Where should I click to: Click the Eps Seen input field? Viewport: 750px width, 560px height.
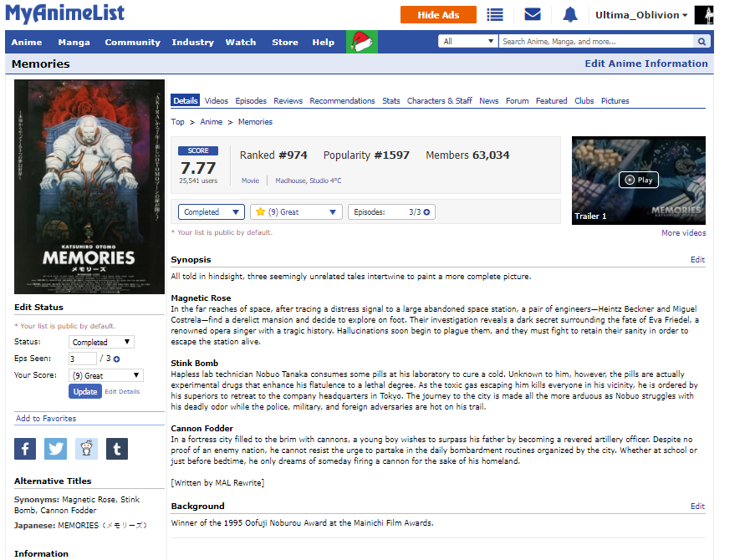tap(83, 359)
